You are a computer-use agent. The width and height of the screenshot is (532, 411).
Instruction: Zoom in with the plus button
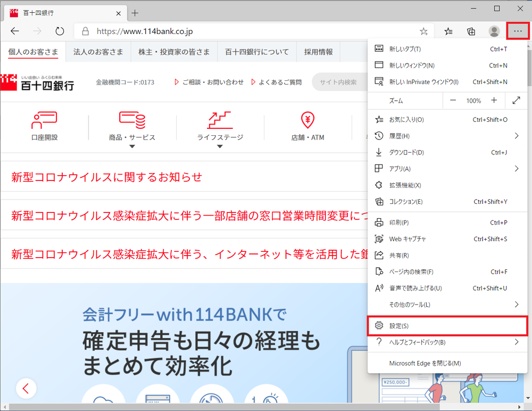coord(494,100)
